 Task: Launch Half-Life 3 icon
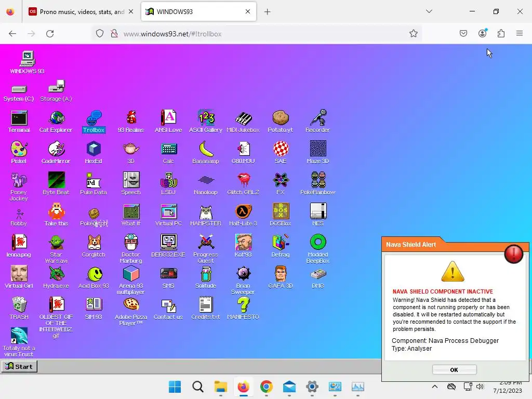coord(243,215)
